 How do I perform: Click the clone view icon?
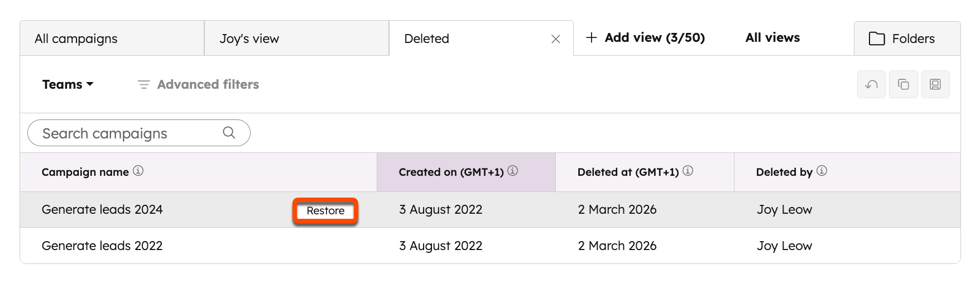(904, 85)
